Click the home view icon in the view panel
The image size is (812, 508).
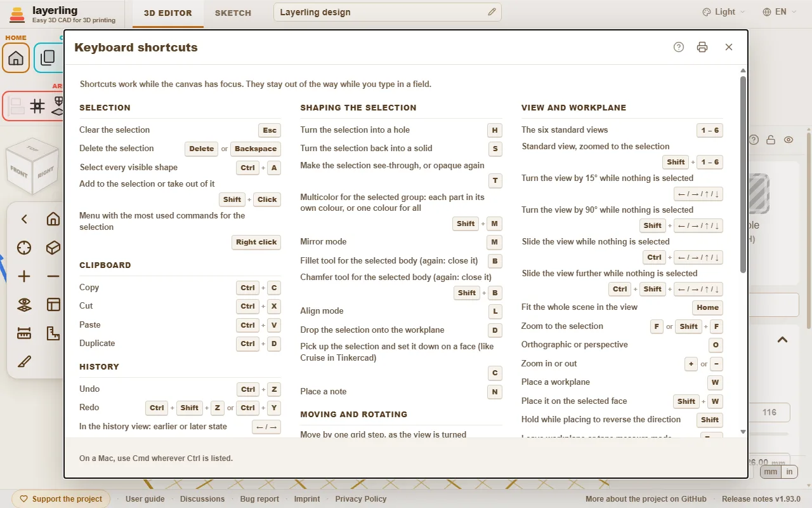53,219
